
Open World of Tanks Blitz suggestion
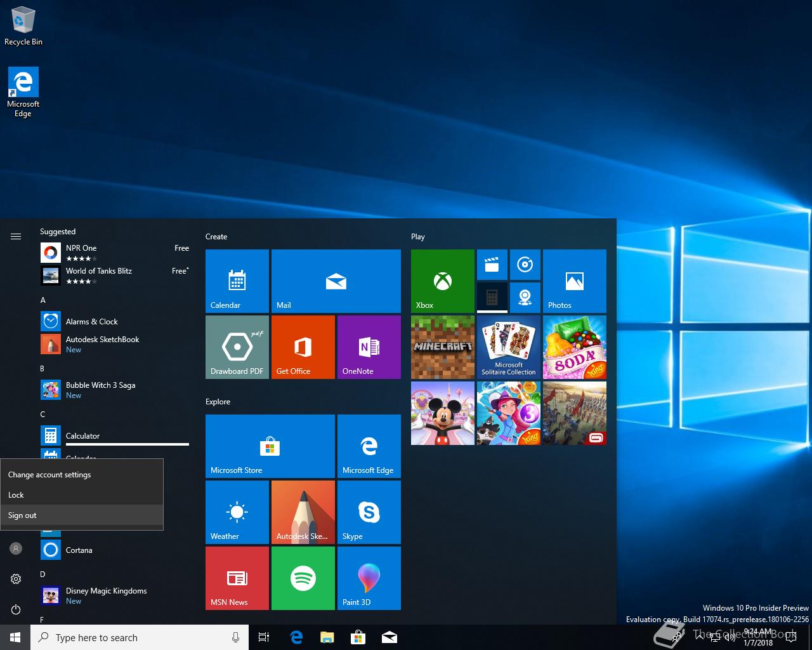(x=114, y=275)
